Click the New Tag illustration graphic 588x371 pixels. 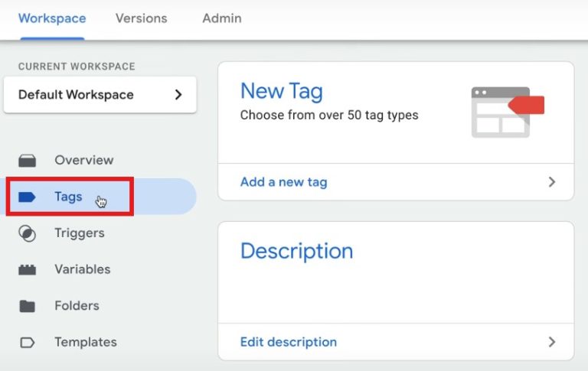[508, 112]
